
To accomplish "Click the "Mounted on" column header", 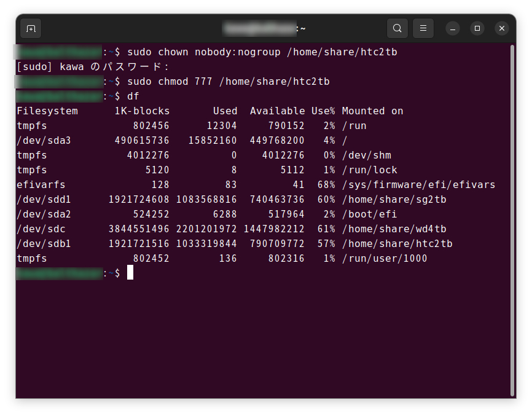I will [372, 111].
